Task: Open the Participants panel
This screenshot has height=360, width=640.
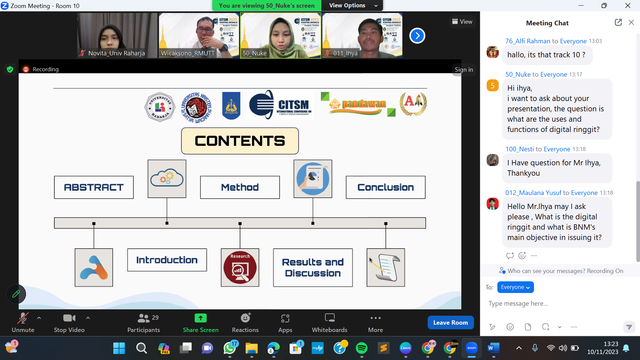Action: pyautogui.click(x=144, y=322)
